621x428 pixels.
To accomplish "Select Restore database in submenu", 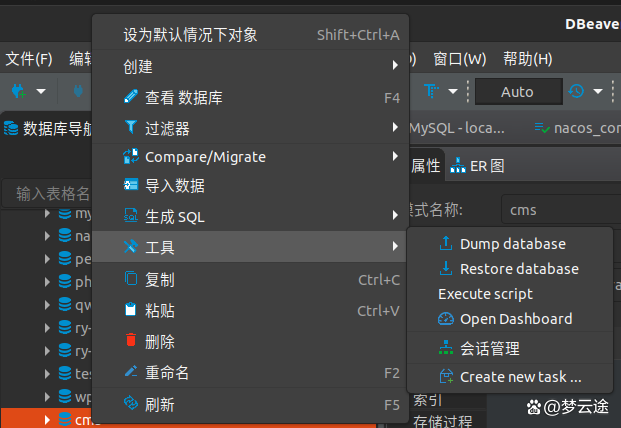I will 510,268.
